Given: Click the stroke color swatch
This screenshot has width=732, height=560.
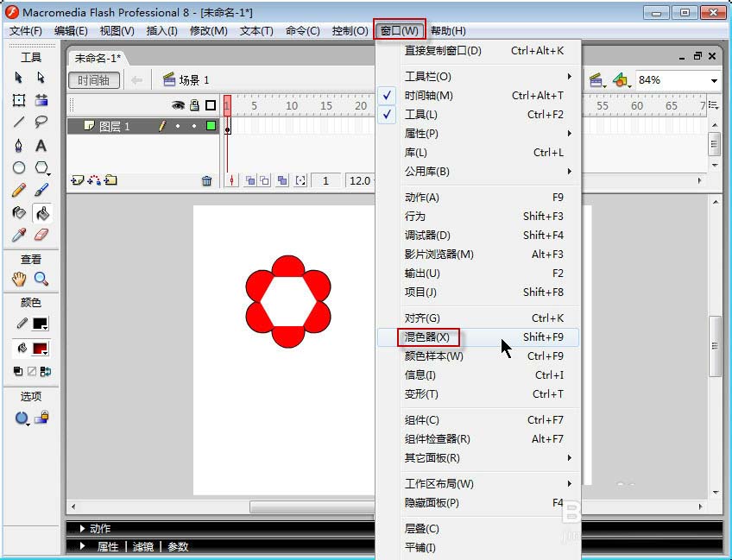Looking at the screenshot, I should click(x=40, y=324).
